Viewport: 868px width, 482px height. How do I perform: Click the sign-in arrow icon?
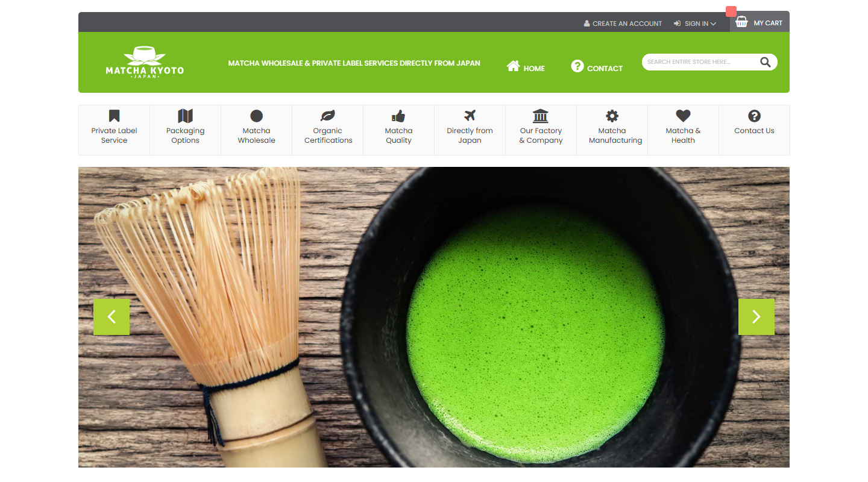(677, 23)
